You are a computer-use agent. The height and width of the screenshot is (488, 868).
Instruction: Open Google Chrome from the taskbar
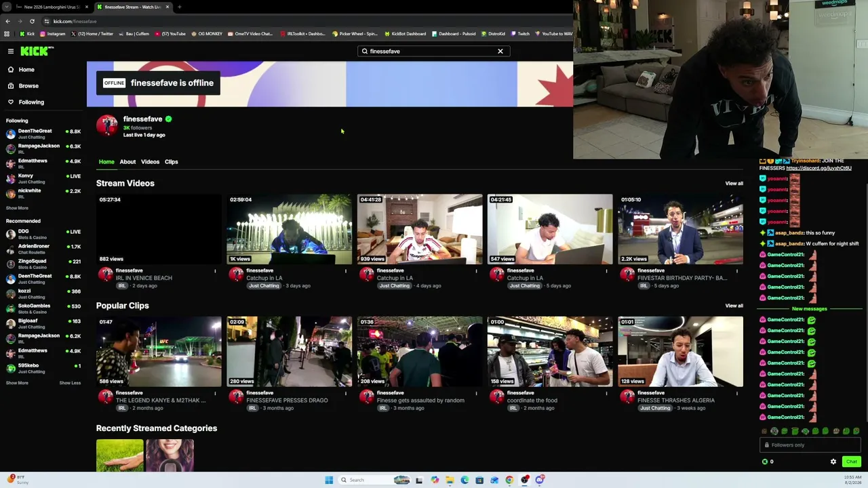pyautogui.click(x=509, y=480)
